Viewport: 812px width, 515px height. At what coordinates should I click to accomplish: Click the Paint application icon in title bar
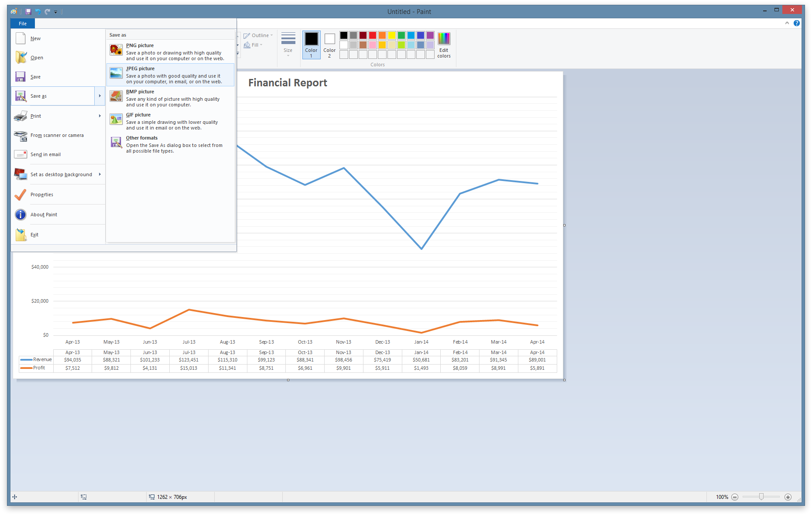click(14, 12)
